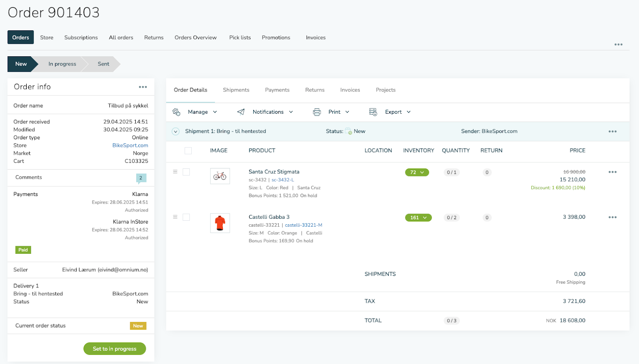The width and height of the screenshot is (639, 364).
Task: Click the total 18 608,00 amount
Action: pos(572,320)
